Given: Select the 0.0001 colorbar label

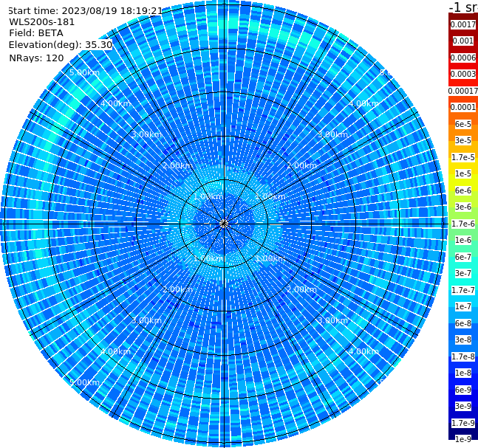Looking at the screenshot, I should pyautogui.click(x=463, y=107).
